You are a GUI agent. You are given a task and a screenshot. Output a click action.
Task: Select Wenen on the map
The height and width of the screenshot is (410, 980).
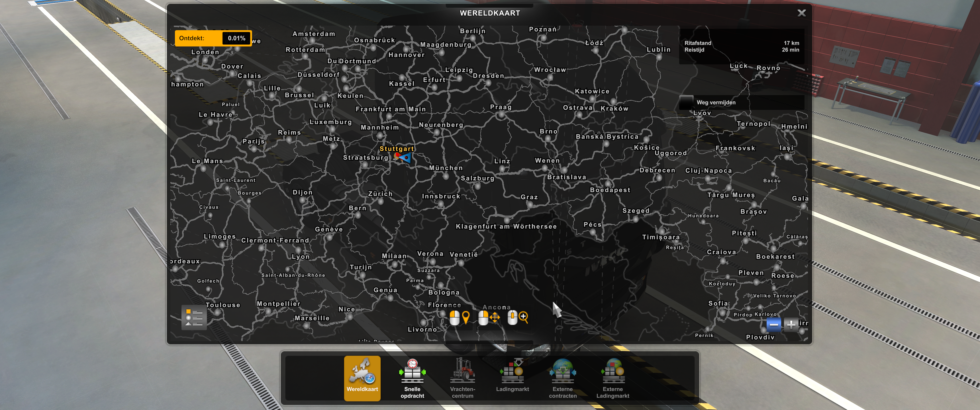548,161
